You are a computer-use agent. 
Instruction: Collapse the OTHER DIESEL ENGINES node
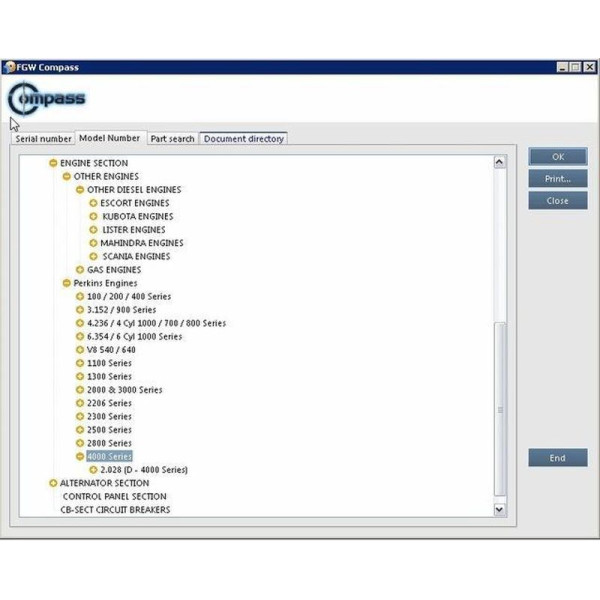[80, 190]
